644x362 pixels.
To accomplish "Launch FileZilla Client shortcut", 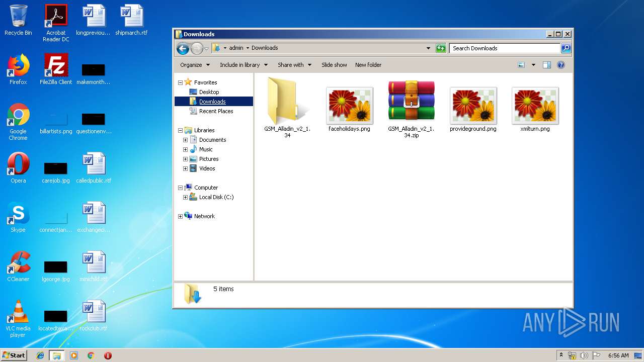I will click(56, 69).
